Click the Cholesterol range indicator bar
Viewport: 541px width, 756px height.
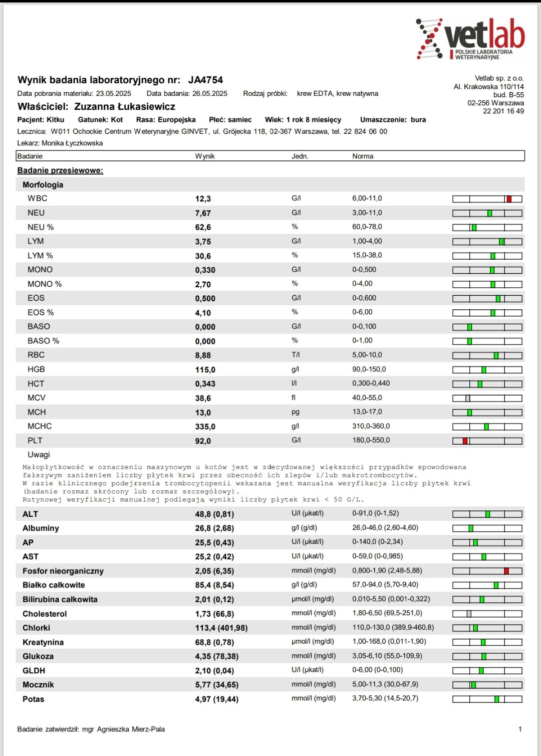tap(487, 614)
